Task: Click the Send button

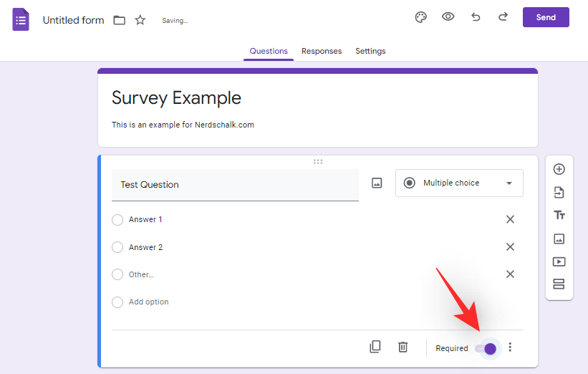Action: click(x=546, y=17)
